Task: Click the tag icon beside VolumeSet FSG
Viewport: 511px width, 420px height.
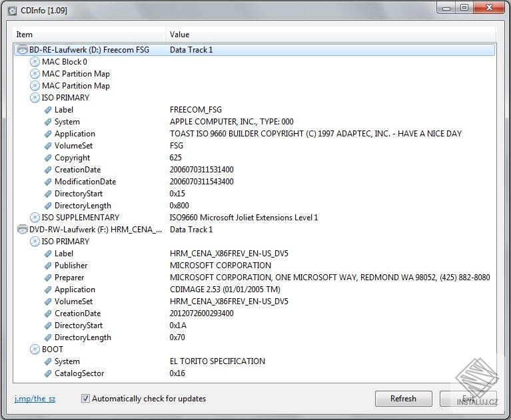Action: 48,146
